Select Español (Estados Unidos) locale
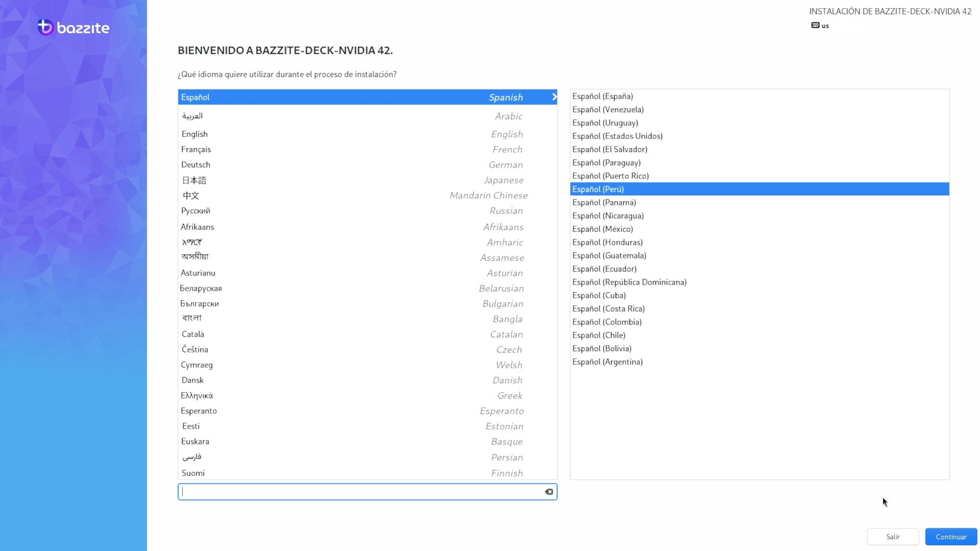The height and width of the screenshot is (551, 980). (617, 136)
